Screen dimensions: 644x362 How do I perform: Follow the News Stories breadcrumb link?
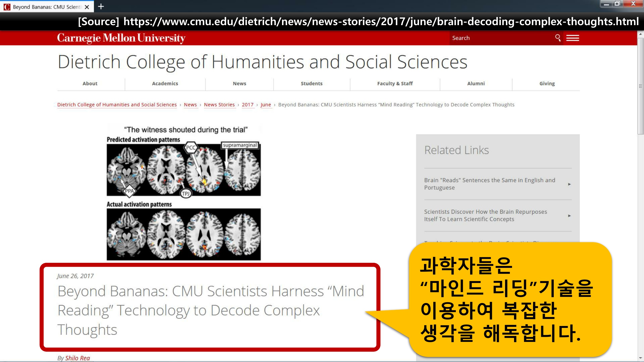coord(219,104)
